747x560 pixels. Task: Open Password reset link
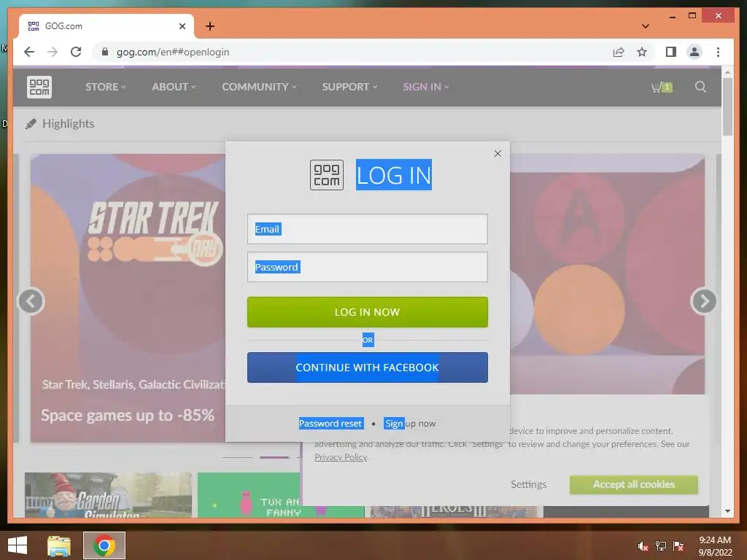(x=331, y=424)
